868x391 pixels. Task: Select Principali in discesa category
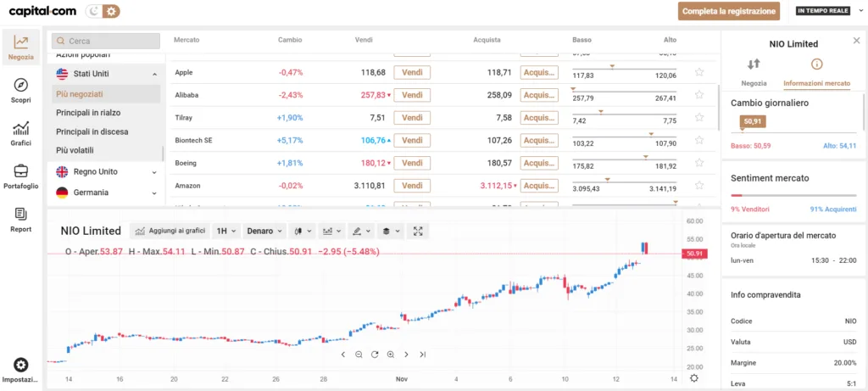click(92, 131)
